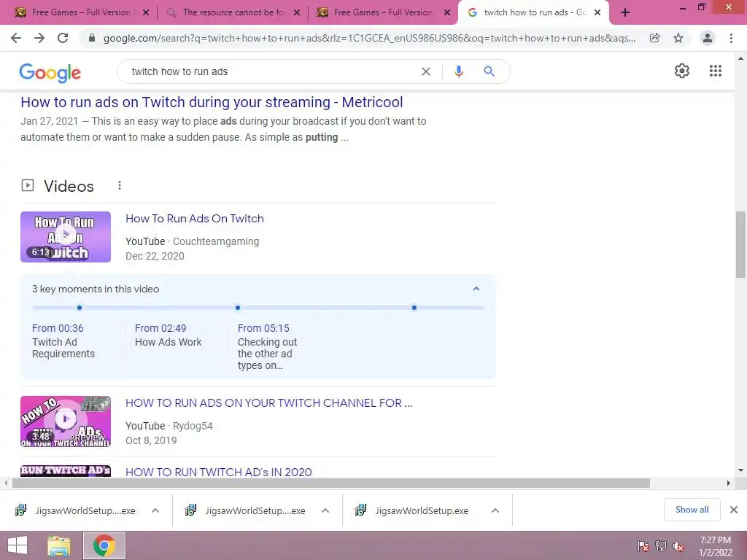Open Chrome's three-dot customize menu
This screenshot has width=747, height=560.
pyautogui.click(x=731, y=38)
